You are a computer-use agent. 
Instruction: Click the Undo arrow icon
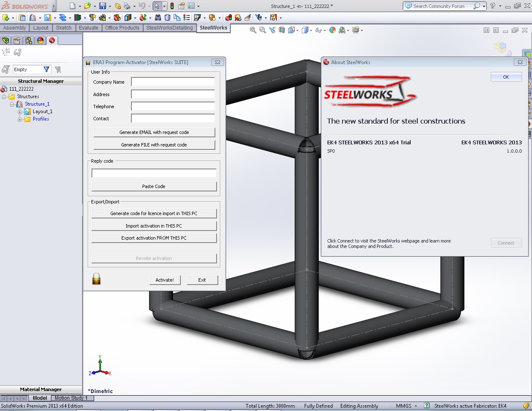point(142,6)
